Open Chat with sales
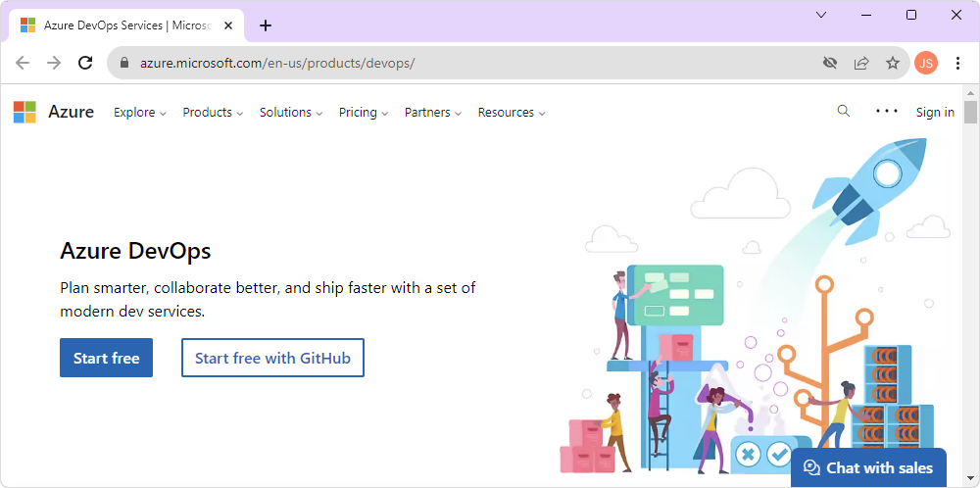This screenshot has height=488, width=980. pos(868,468)
